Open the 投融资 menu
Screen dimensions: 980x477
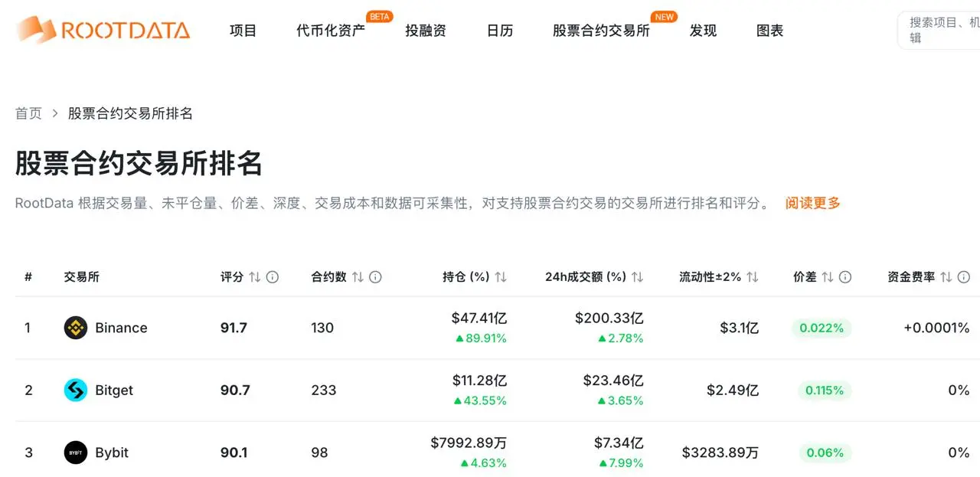(x=426, y=31)
